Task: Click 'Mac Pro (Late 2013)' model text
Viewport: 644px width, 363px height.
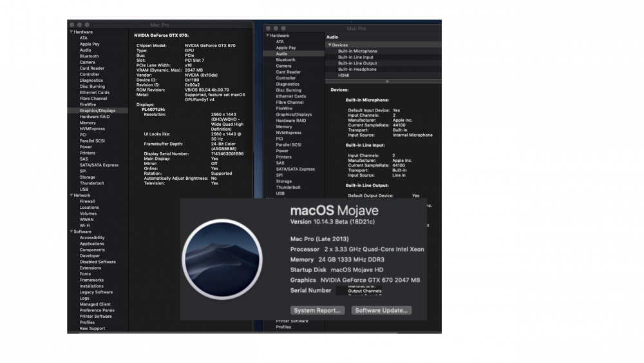Action: [x=319, y=239]
